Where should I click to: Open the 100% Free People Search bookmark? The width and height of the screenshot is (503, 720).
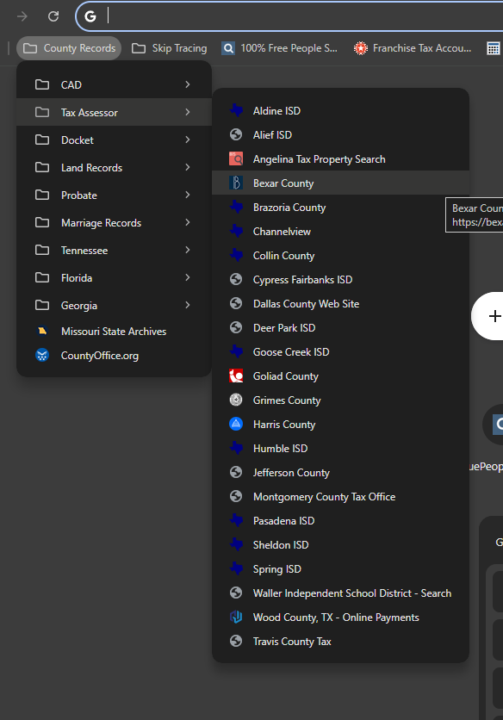point(280,48)
